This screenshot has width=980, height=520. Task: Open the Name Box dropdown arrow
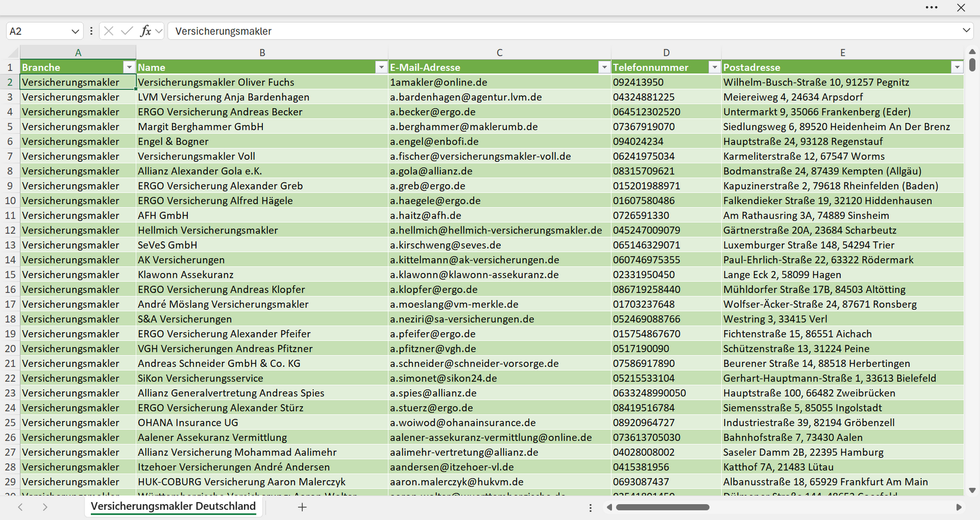tap(75, 32)
